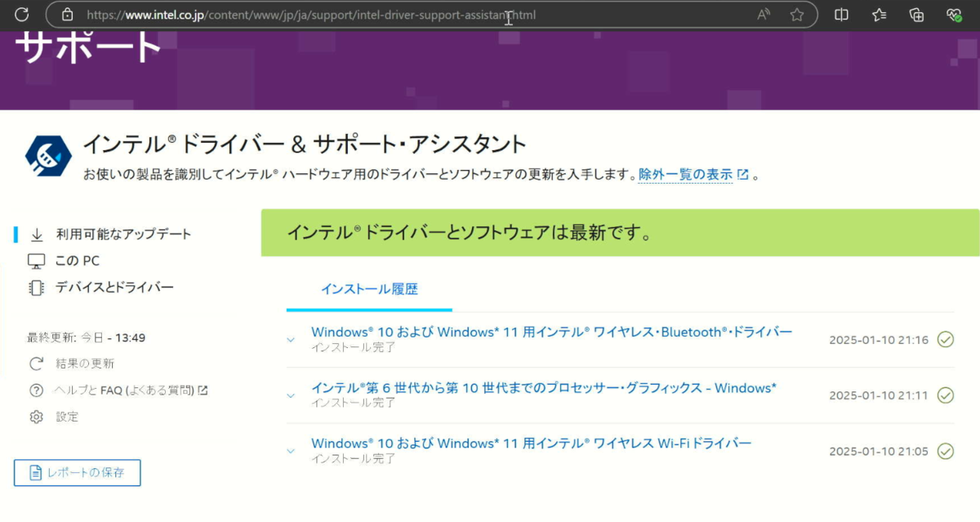Open the プロセッサー・グラフィックス - Windows link

543,388
